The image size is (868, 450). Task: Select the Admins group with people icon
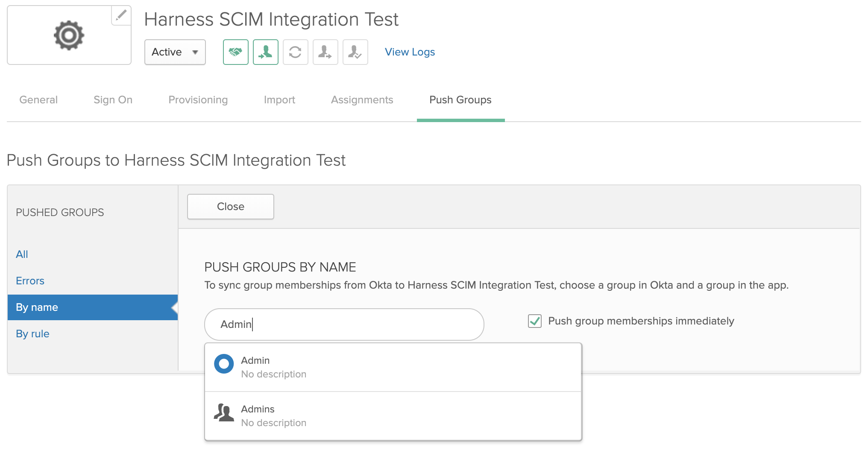pyautogui.click(x=393, y=416)
